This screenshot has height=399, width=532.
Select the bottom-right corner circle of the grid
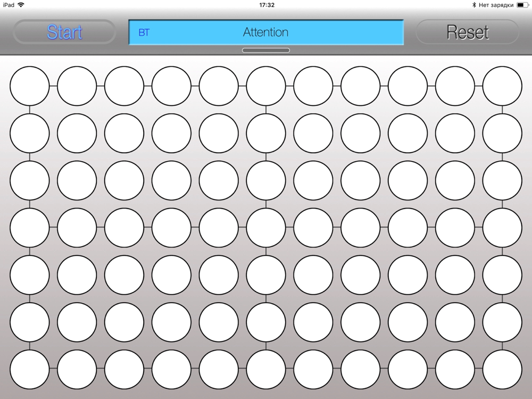tap(502, 369)
